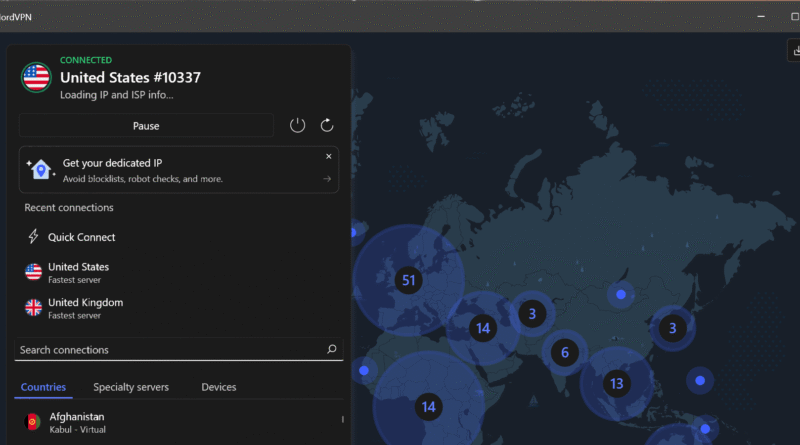Click the United Kingdom flag in recent connections
This screenshot has width=800, height=445.
tap(33, 307)
